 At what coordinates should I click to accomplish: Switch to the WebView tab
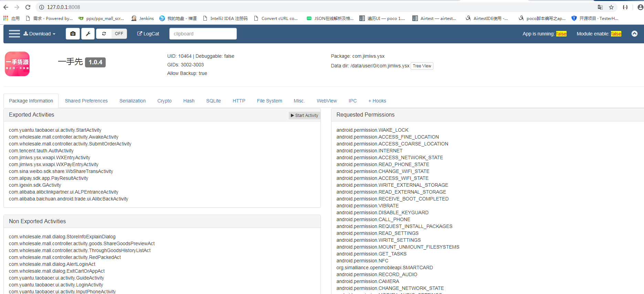[x=327, y=101]
